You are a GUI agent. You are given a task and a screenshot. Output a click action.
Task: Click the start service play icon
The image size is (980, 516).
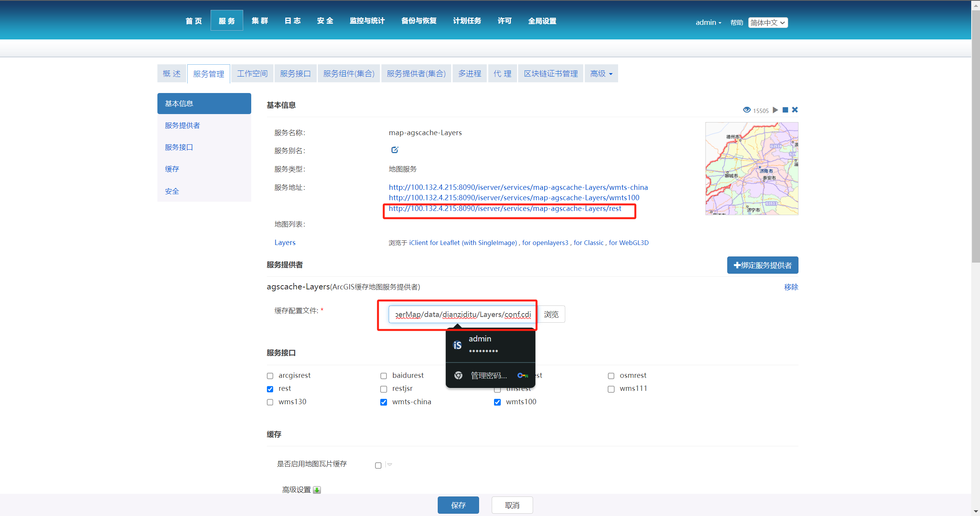point(775,110)
